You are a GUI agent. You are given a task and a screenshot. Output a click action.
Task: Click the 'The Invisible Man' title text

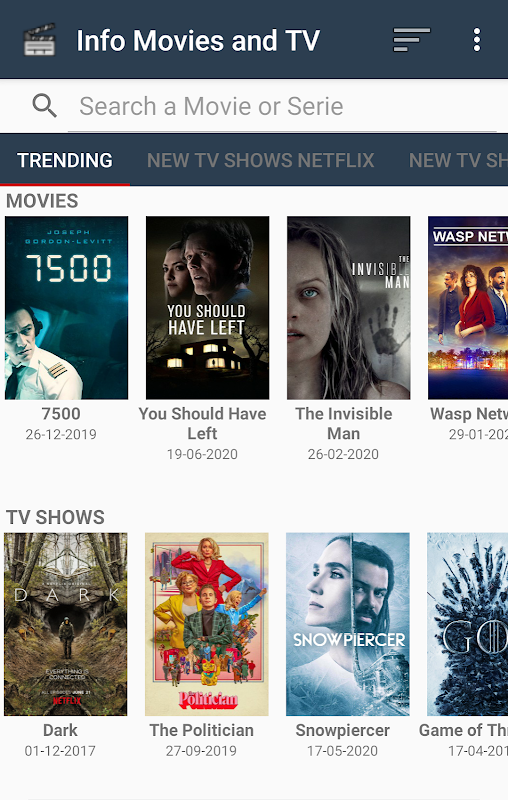pyautogui.click(x=344, y=423)
